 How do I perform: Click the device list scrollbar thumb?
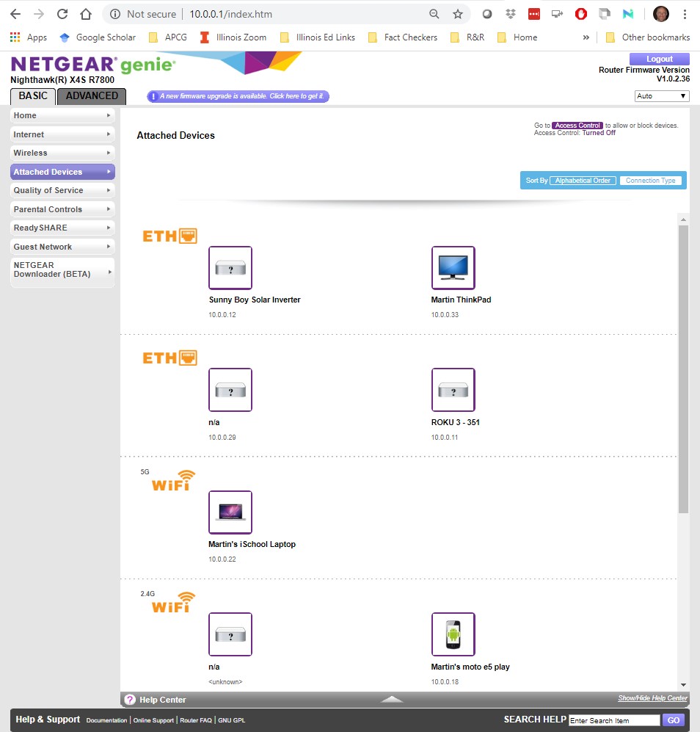coord(683,369)
